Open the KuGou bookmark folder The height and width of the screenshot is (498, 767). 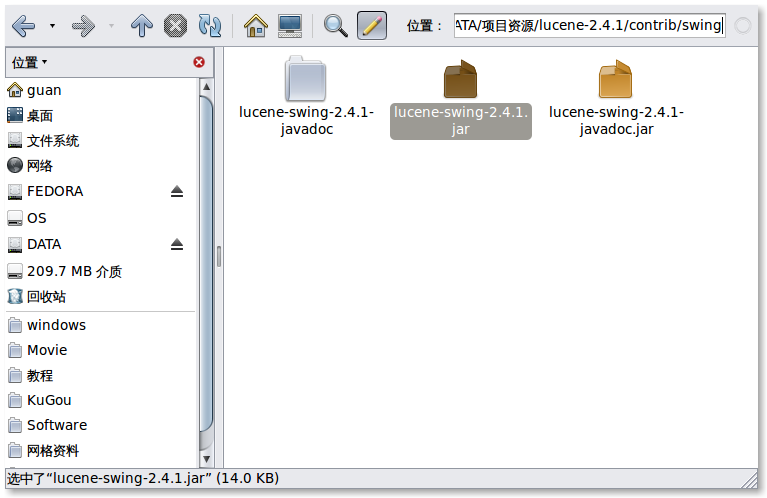click(x=100, y=400)
